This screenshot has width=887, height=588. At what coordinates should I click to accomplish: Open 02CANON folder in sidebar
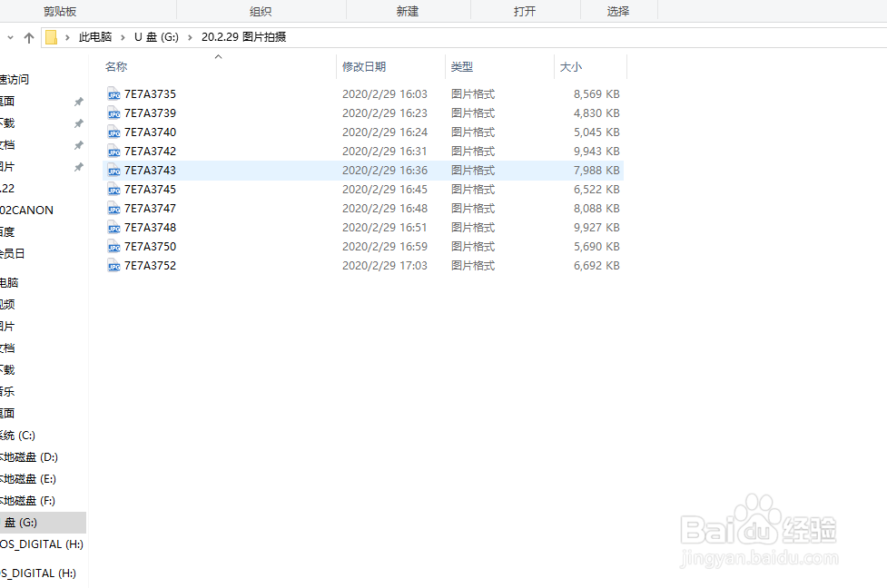[26, 211]
